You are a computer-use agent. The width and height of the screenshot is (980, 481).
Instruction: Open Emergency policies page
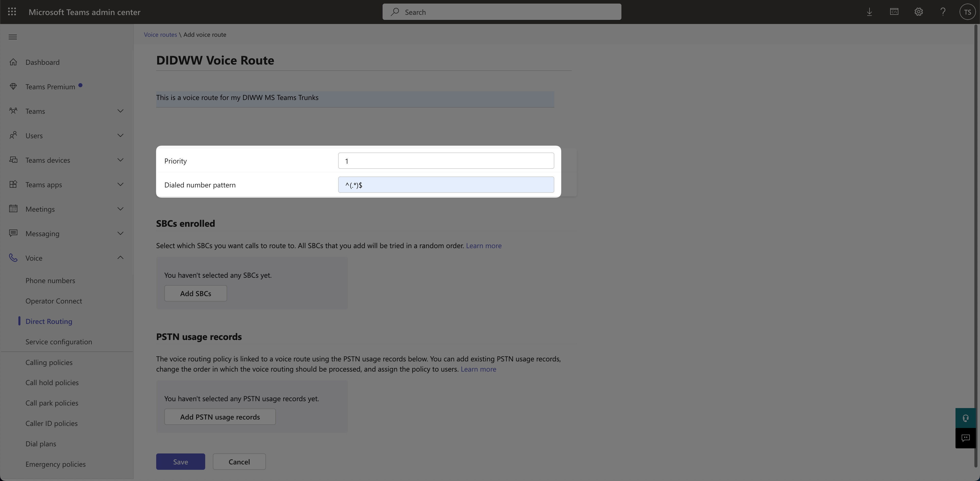coord(56,464)
